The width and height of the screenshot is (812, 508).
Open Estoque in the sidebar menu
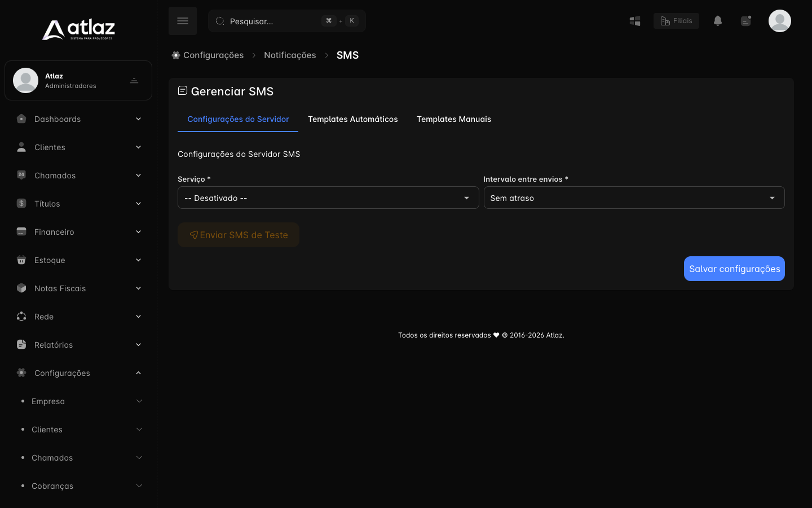78,260
